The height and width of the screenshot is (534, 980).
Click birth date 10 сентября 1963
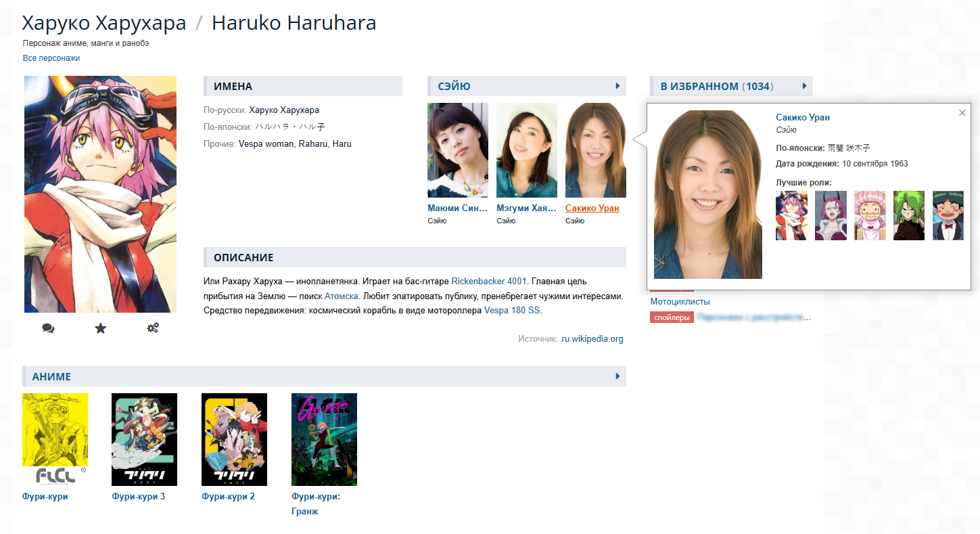coord(875,164)
